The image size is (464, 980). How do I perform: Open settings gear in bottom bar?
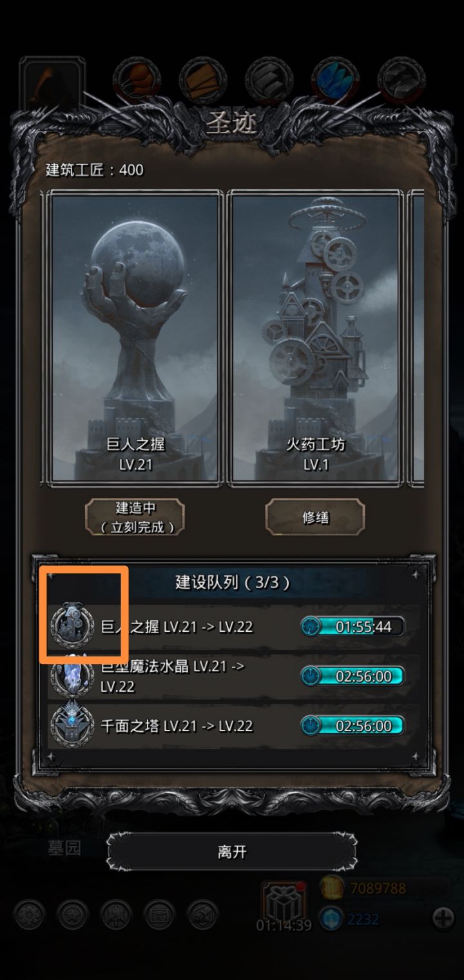tap(30, 914)
